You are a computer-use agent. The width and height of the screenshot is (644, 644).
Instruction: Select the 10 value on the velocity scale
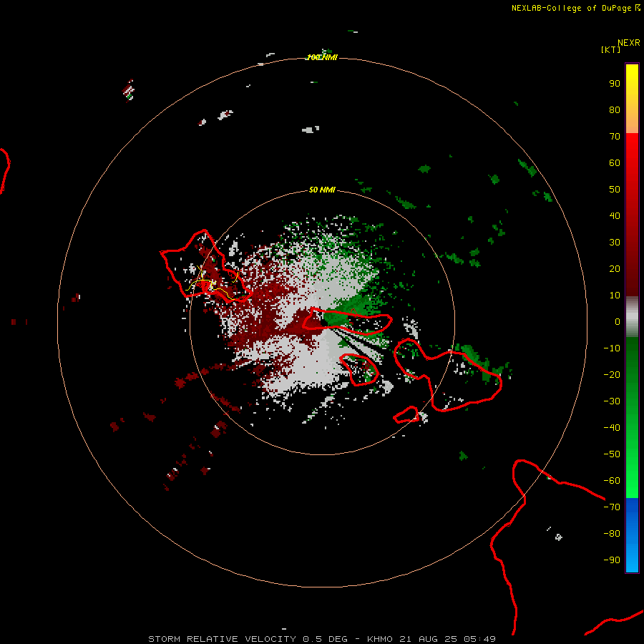pyautogui.click(x=615, y=296)
